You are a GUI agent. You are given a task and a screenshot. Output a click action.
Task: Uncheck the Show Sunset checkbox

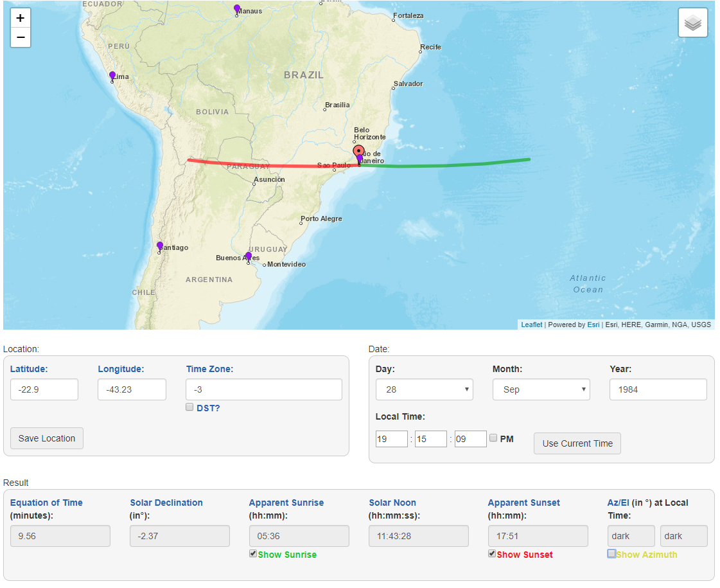tap(492, 554)
